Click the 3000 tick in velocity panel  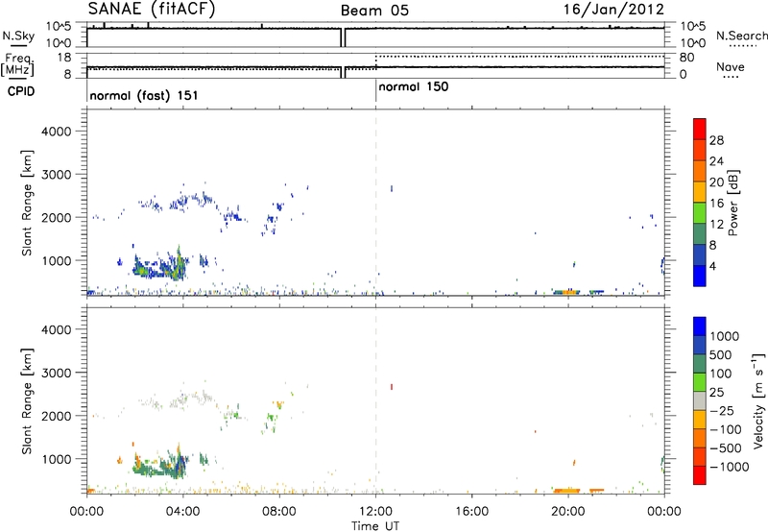click(57, 373)
